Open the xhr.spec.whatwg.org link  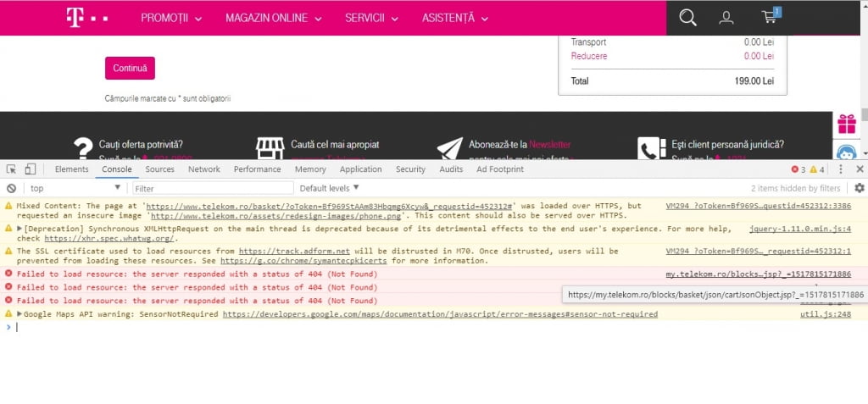pyautogui.click(x=109, y=239)
